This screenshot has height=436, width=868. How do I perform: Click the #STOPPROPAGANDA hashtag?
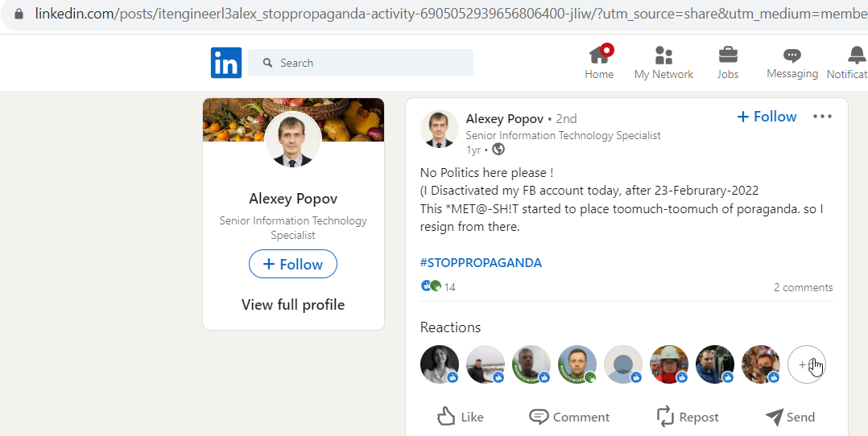481,262
